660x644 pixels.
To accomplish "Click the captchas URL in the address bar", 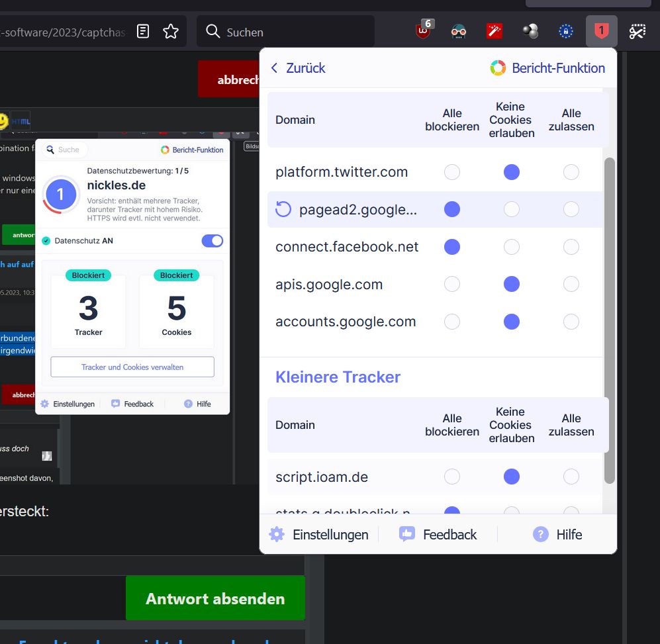I will 63,32.
